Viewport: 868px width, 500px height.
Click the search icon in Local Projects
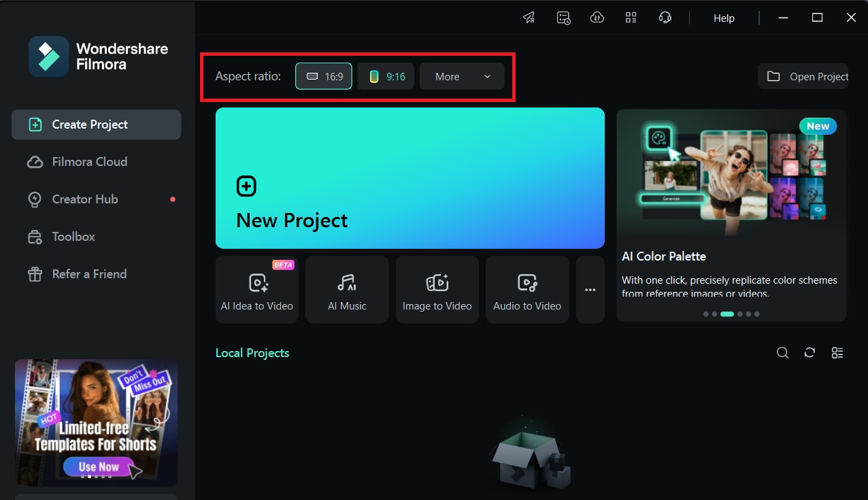783,352
